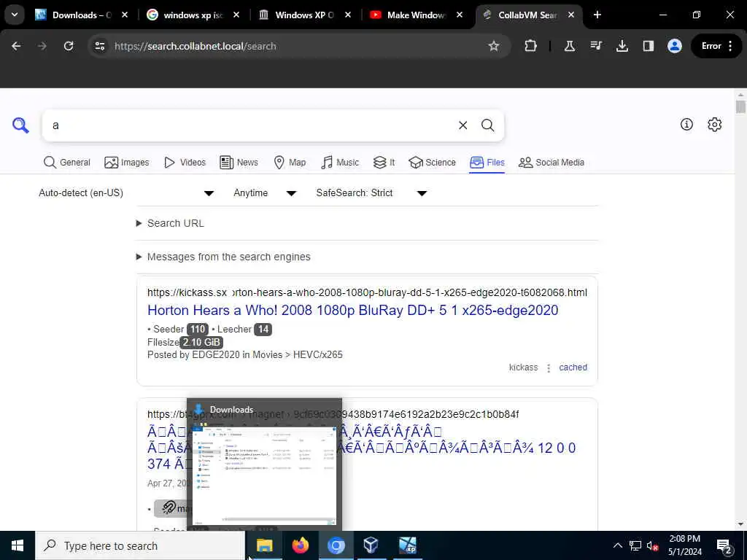This screenshot has width=747, height=560.
Task: Switch to the windows xp iso Google tab
Action: click(x=193, y=15)
